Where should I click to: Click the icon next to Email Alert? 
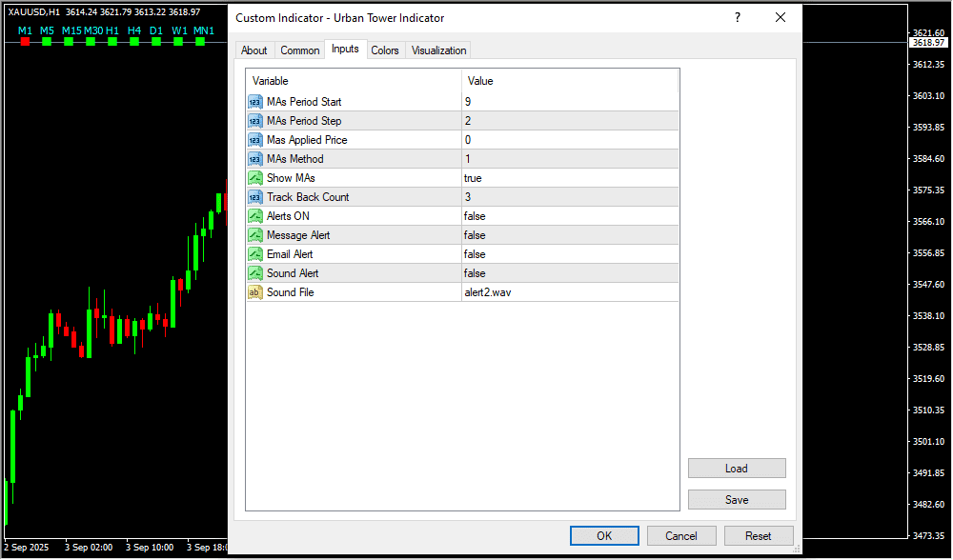pos(255,254)
